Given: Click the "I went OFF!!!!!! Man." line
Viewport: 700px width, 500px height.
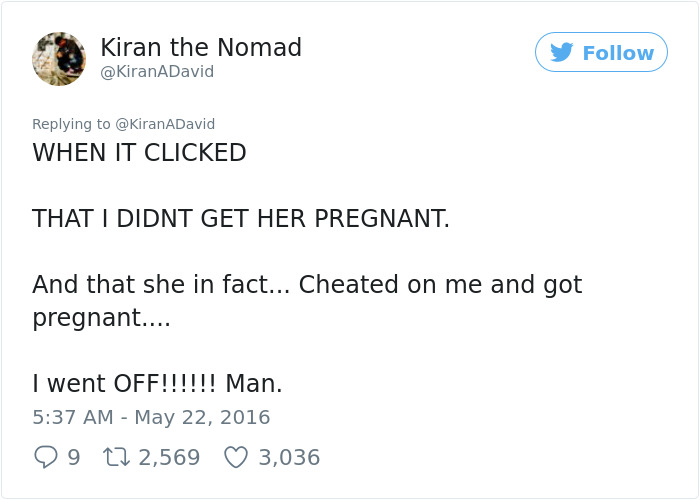Looking at the screenshot, I should (x=157, y=383).
